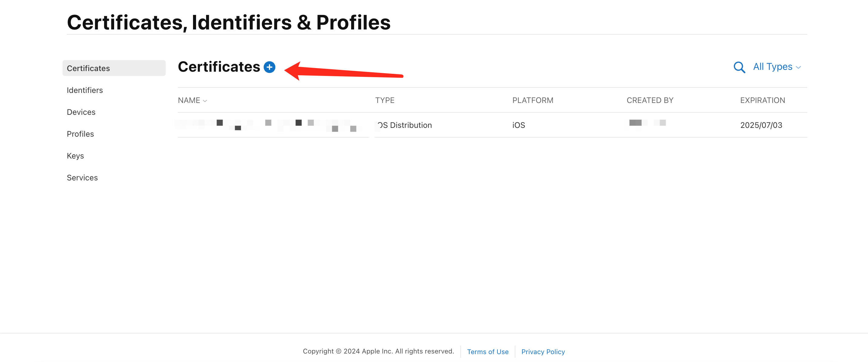Open the Services section
The height and width of the screenshot is (362, 868).
(x=82, y=178)
